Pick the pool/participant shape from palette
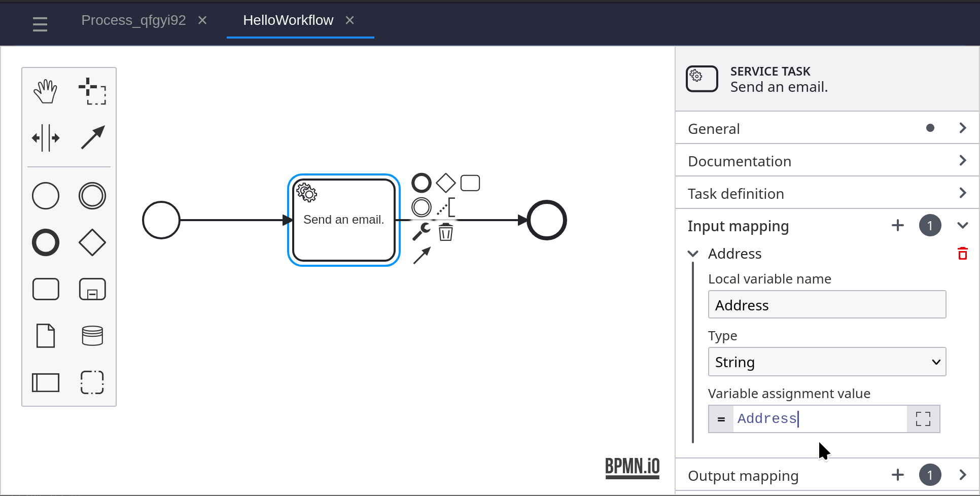This screenshot has width=980, height=496. pyautogui.click(x=46, y=382)
